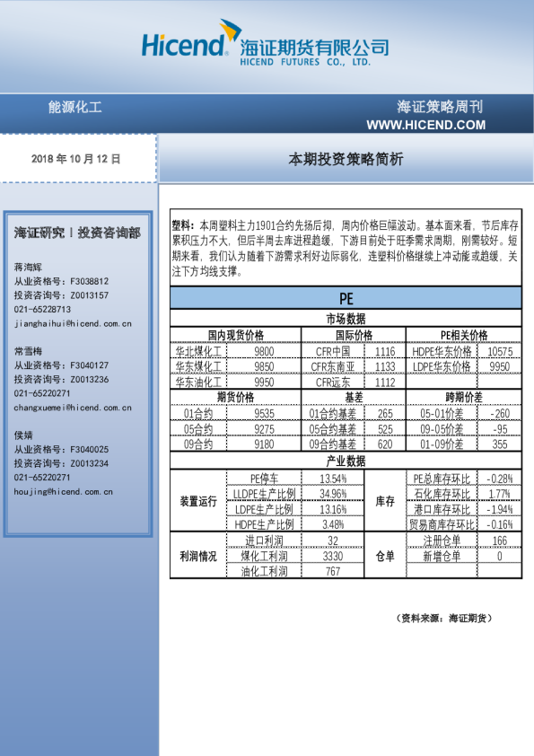This screenshot has height=756, width=534.
Task: Click the analyst name 常雪梅
Action: 28,351
